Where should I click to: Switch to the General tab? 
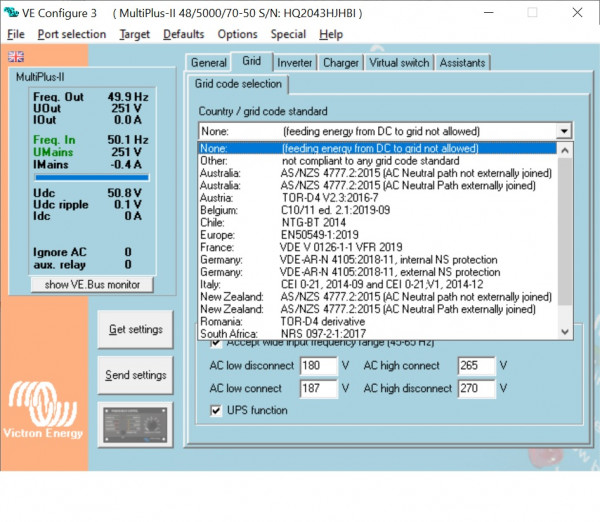coord(209,63)
